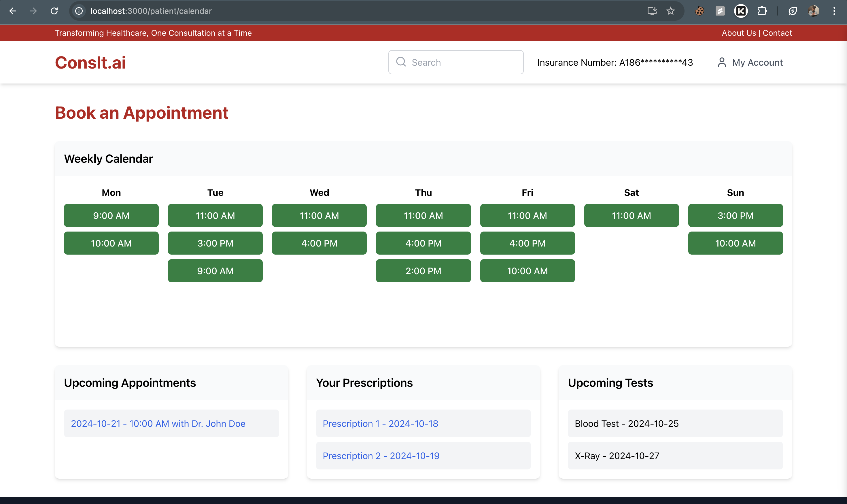Bookmark page with the star icon

click(670, 11)
